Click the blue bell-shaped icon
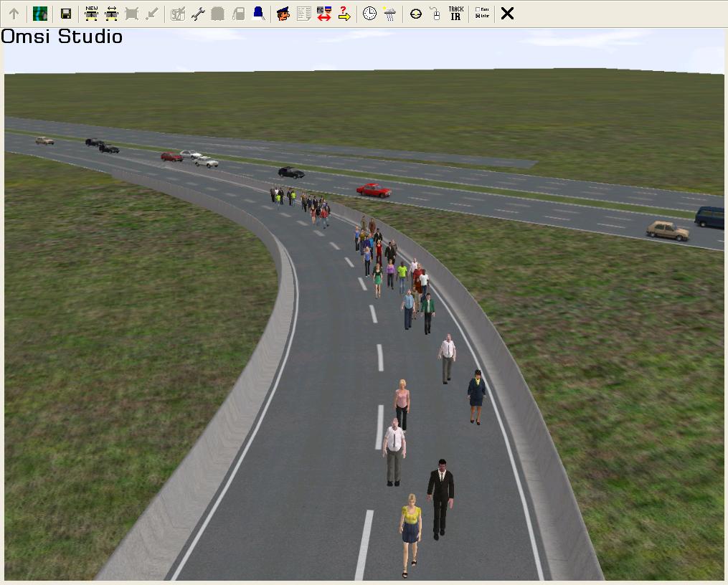The width and height of the screenshot is (728, 585). [258, 13]
